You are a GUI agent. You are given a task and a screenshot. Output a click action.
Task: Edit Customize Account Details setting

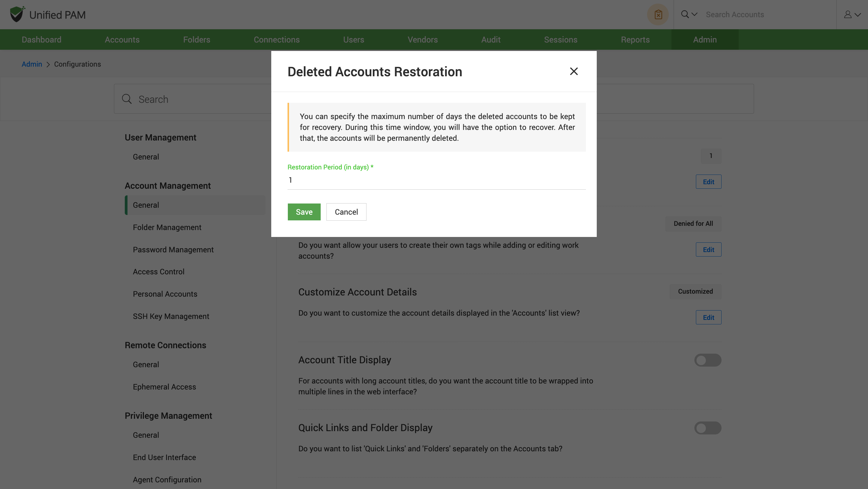point(708,317)
